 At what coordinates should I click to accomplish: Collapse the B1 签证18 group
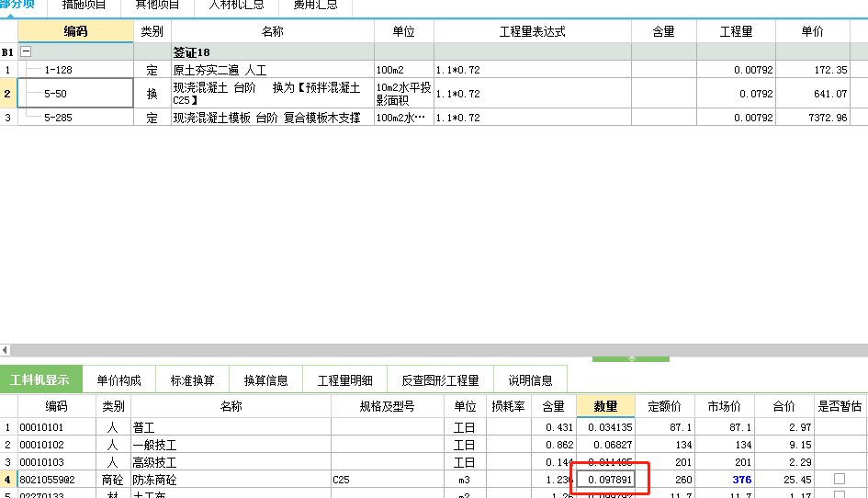[26, 51]
